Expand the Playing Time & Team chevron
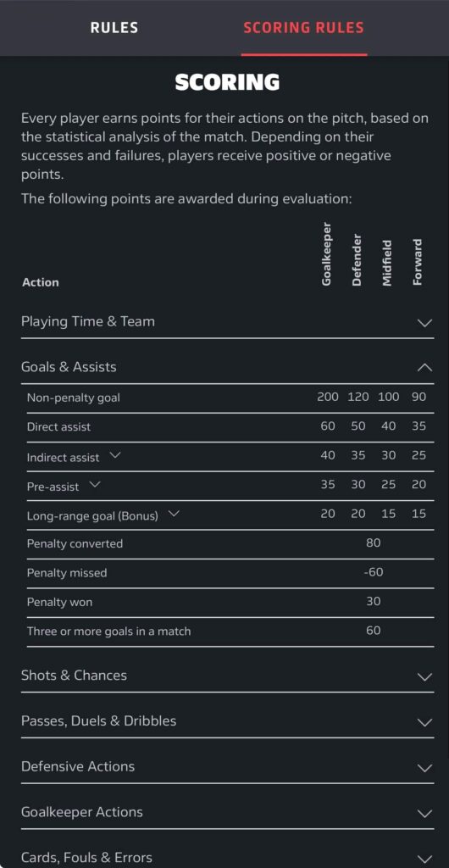449x868 pixels. coord(424,323)
